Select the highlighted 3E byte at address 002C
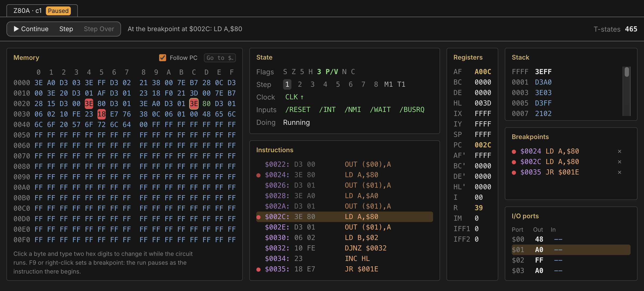644x291 pixels. point(194,104)
